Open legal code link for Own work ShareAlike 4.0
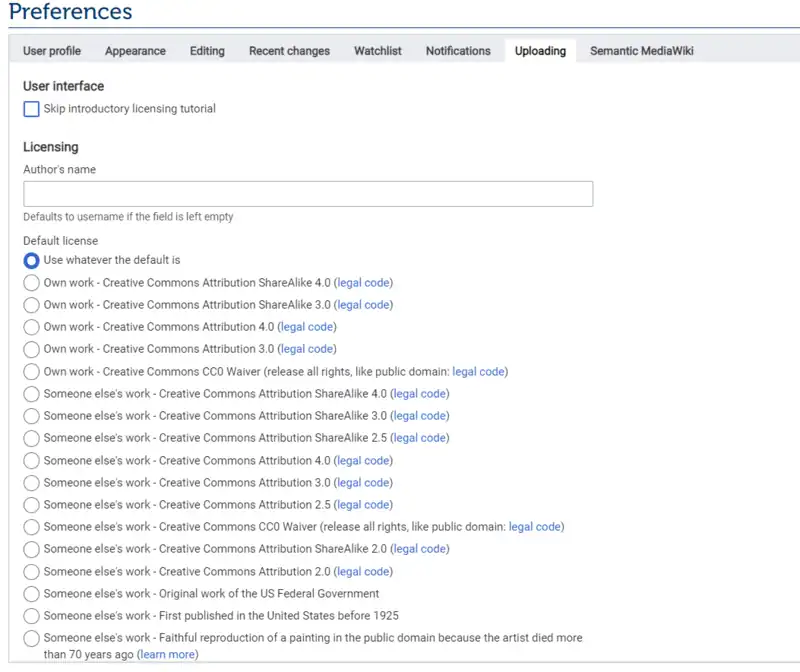 (363, 282)
